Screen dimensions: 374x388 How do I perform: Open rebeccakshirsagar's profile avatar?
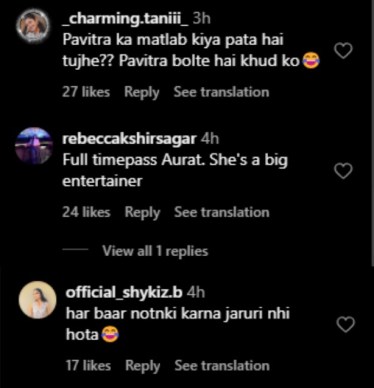[34, 146]
